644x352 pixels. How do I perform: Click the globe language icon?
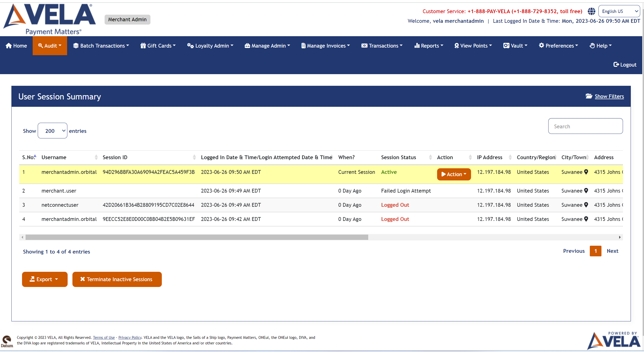591,11
